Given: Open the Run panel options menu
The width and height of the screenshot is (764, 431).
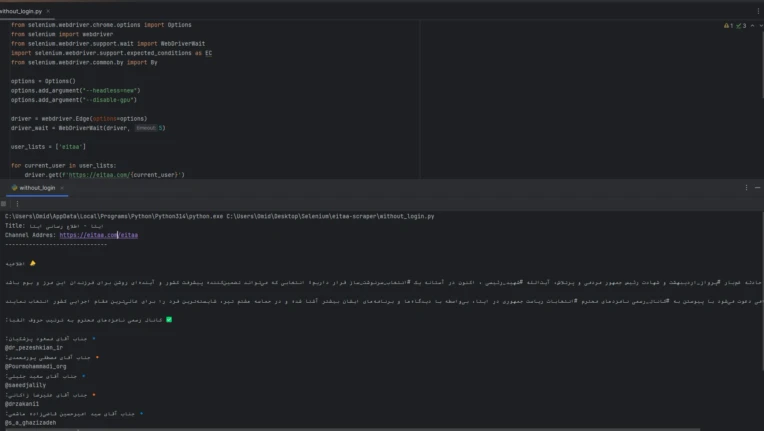Looking at the screenshot, I should coord(745,187).
